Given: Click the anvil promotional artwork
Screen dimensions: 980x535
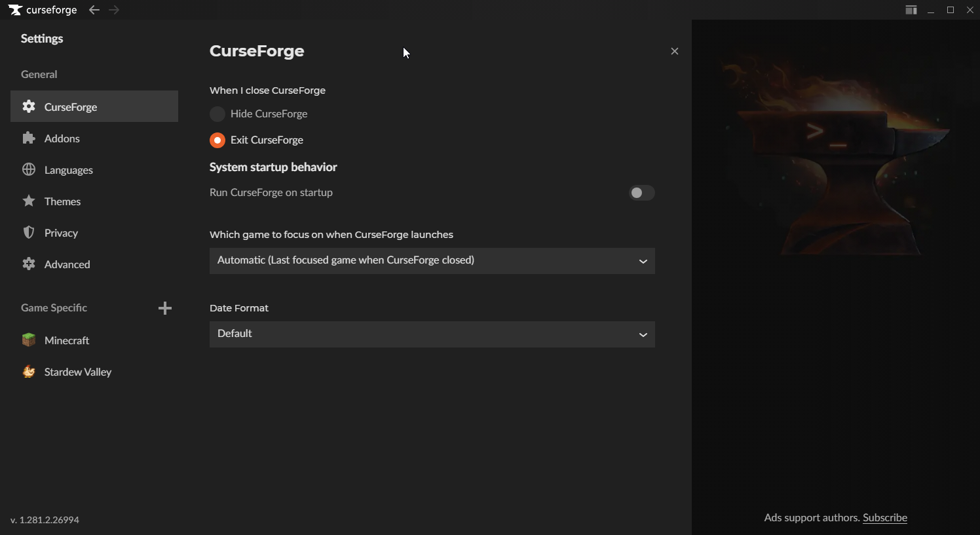Looking at the screenshot, I should pos(835,157).
